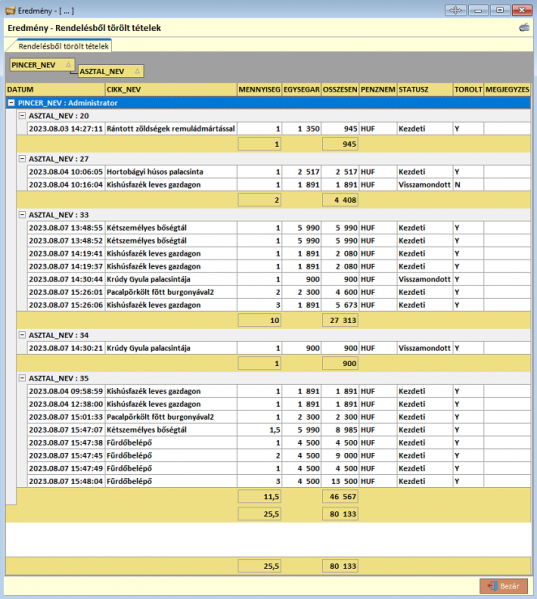Collapse the ASZTAL_NEV : 27 group
537x599 pixels.
coord(22,159)
